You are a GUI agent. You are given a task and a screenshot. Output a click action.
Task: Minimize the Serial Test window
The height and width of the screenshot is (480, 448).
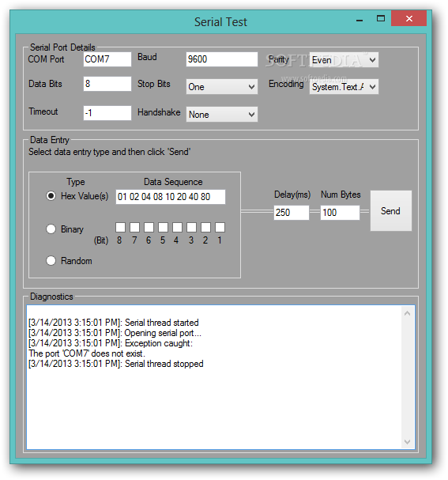[x=360, y=19]
